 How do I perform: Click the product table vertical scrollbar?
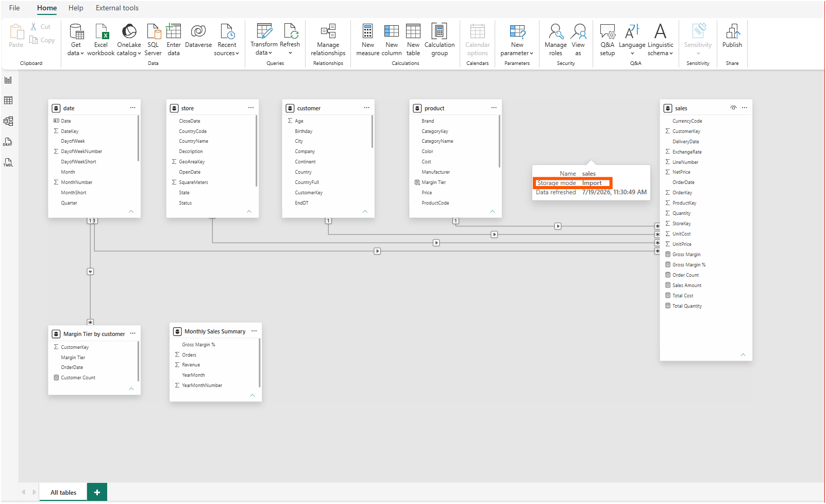[x=499, y=141]
